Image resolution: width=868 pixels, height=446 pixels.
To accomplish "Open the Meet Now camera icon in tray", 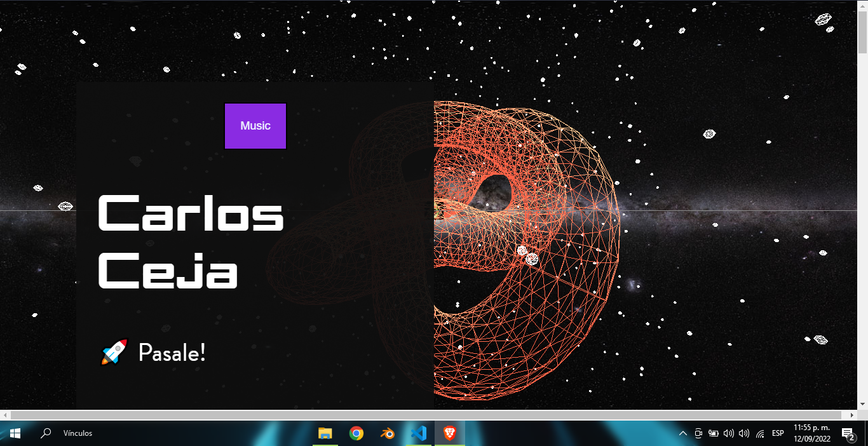I will [x=698, y=433].
